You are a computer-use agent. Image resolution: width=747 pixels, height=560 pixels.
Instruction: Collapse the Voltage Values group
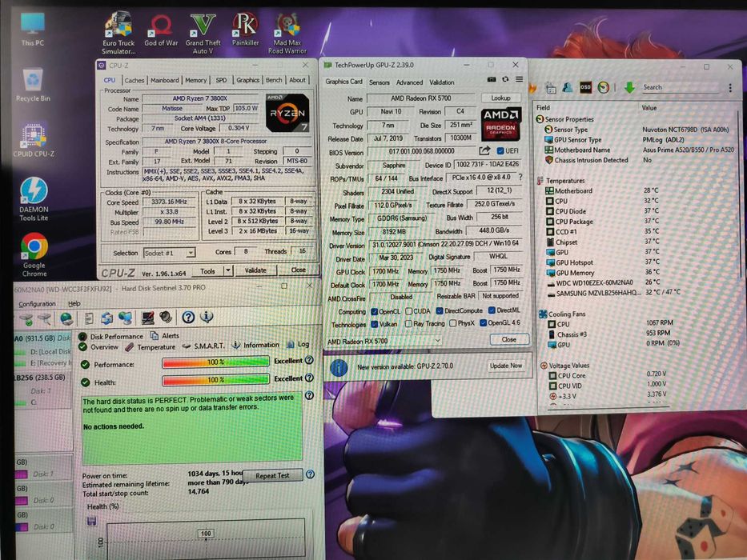click(x=544, y=366)
